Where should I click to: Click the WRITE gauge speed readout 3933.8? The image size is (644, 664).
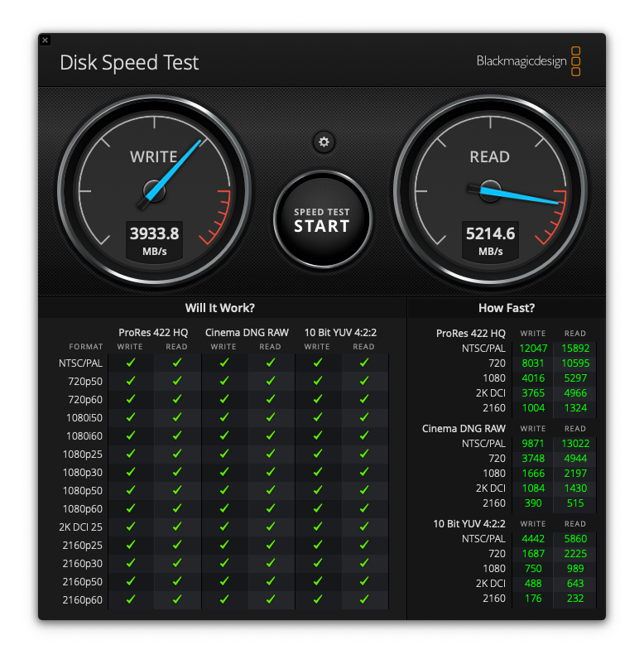[x=154, y=233]
